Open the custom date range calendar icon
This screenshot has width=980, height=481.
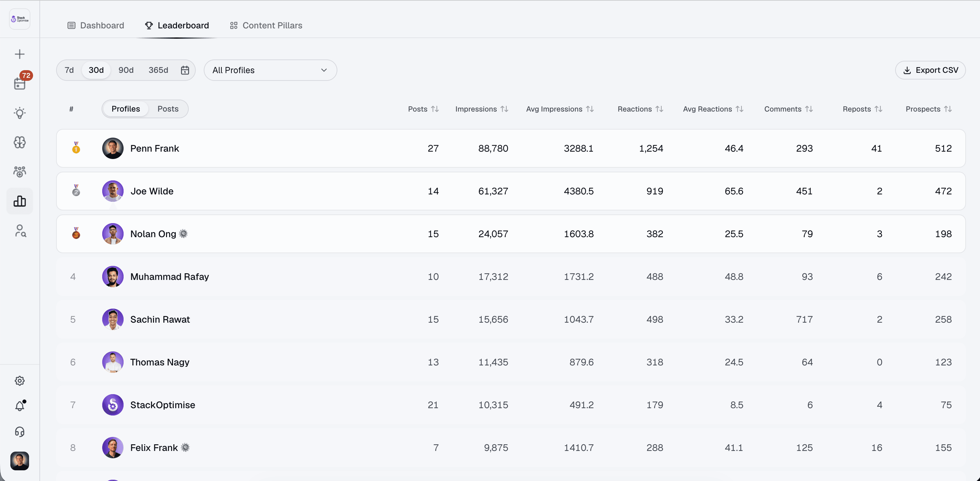[185, 70]
